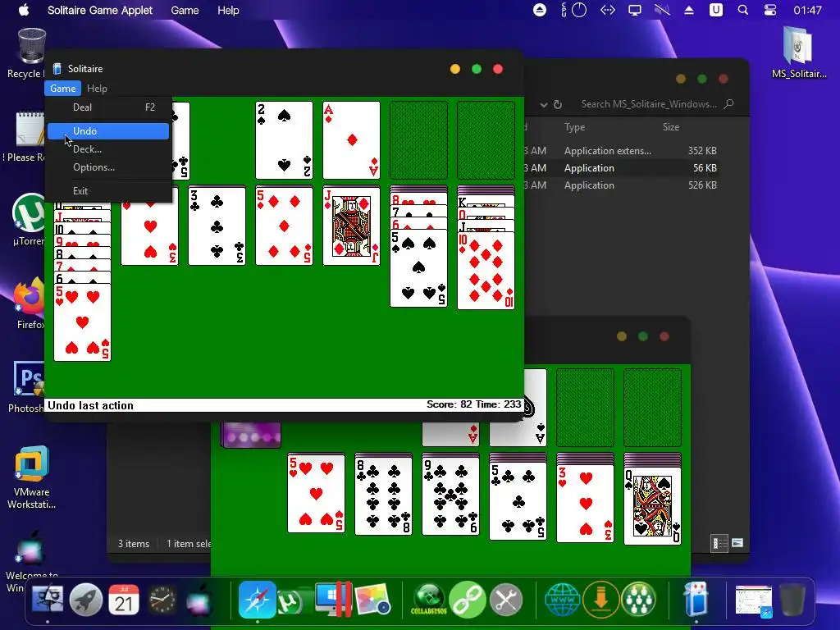This screenshot has width=840, height=630.
Task: Click the Solitaire Game Applet menu title
Action: pos(99,10)
